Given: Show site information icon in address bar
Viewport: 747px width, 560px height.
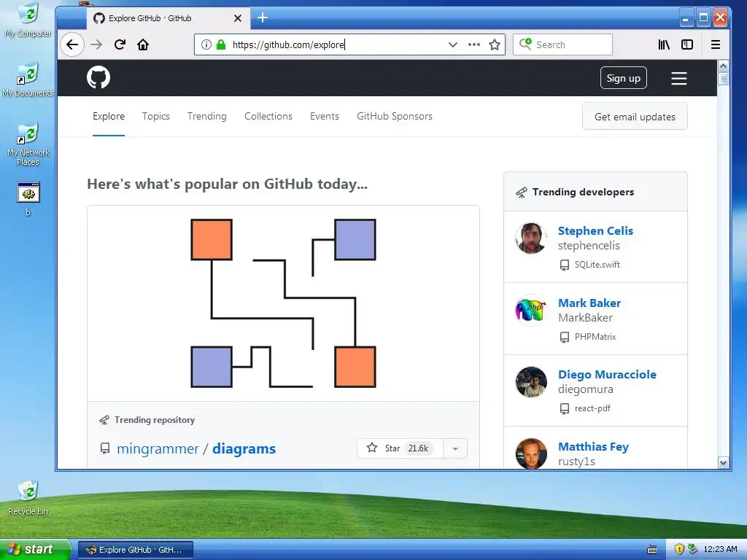Looking at the screenshot, I should pos(206,44).
